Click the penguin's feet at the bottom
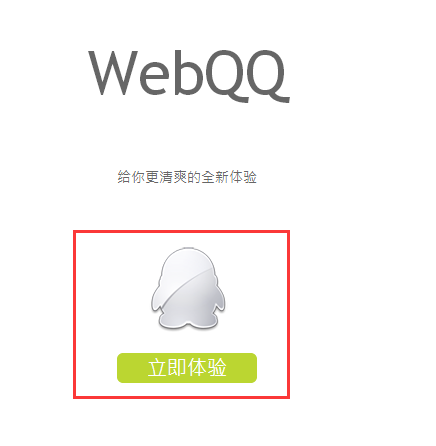This screenshot has width=436, height=446. [189, 324]
